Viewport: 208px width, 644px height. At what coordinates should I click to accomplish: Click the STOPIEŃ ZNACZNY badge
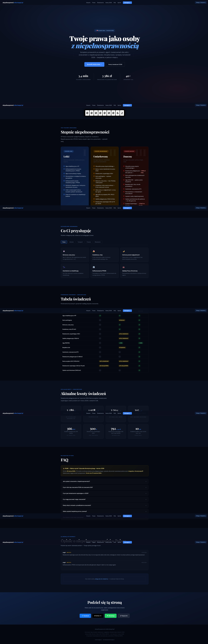click(129, 151)
